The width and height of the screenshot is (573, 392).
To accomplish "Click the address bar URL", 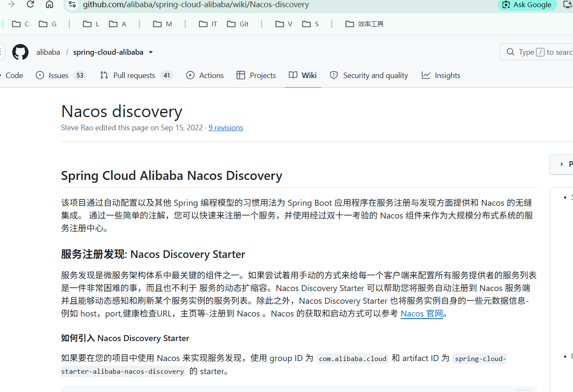I will pos(196,5).
